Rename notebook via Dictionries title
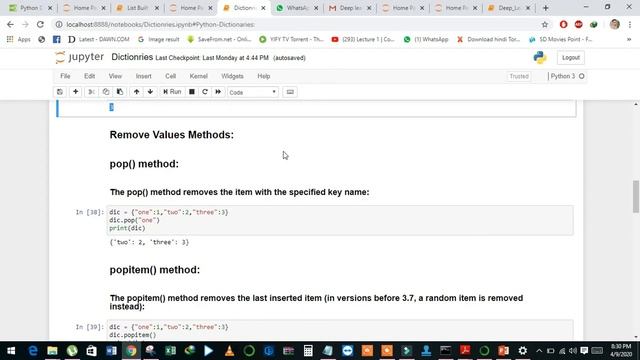 click(132, 57)
